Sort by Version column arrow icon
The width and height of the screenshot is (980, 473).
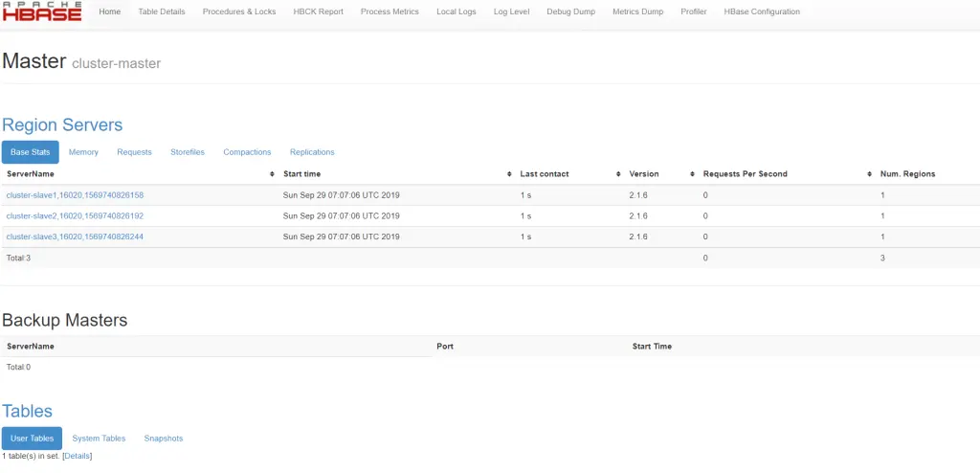coord(693,174)
